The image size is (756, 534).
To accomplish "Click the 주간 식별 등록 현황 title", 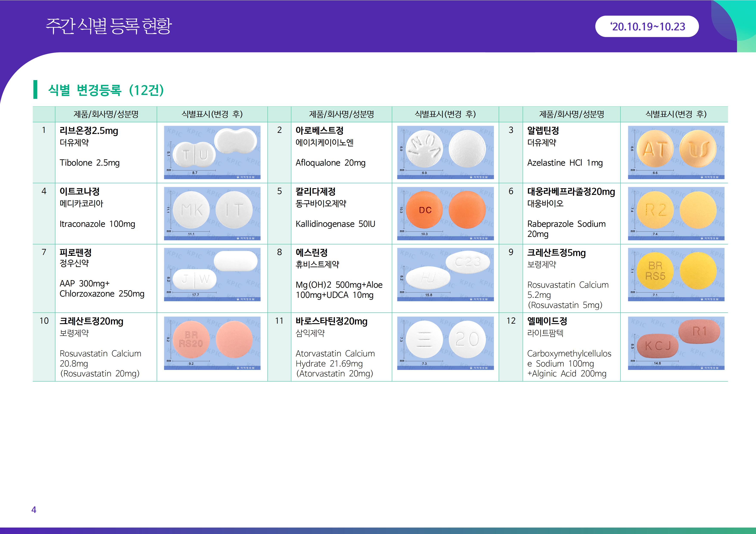I will click(109, 26).
